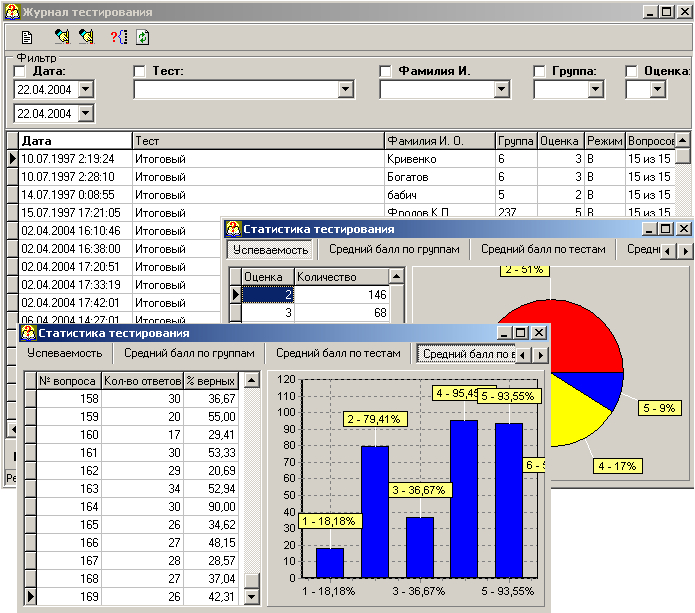Viewport: 695px width, 613px height.
Task: Check the Группа filter checkbox
Action: pos(540,72)
